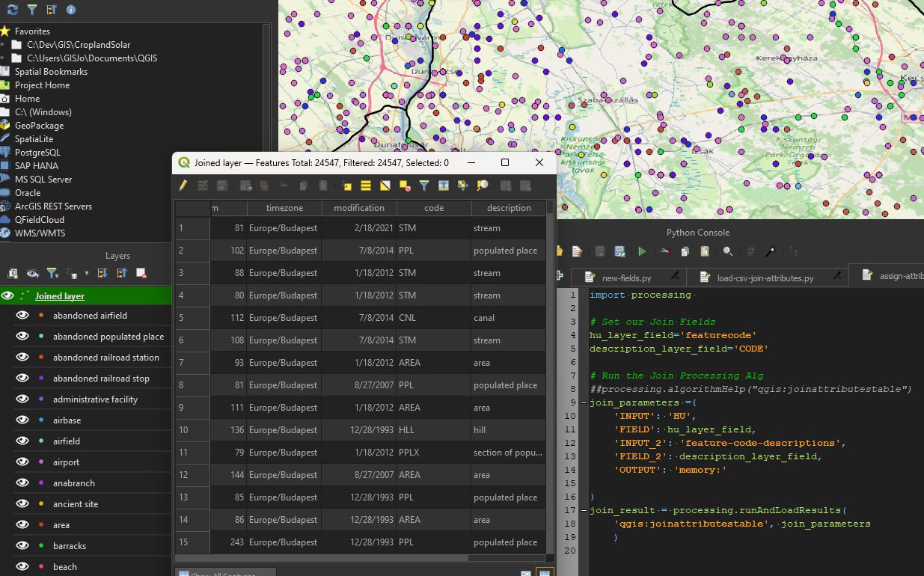Select row 10 header in attribute table
The height and width of the screenshot is (576, 924).
click(x=192, y=430)
